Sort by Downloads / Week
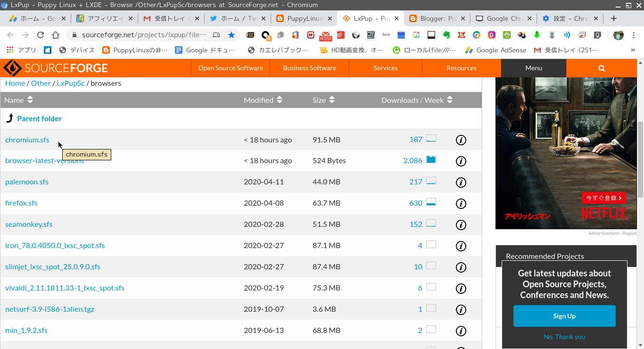The width and height of the screenshot is (644, 349). (417, 100)
